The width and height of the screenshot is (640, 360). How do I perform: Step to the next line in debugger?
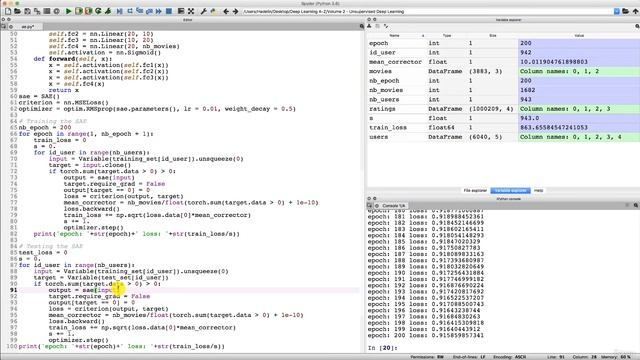tap(130, 11)
